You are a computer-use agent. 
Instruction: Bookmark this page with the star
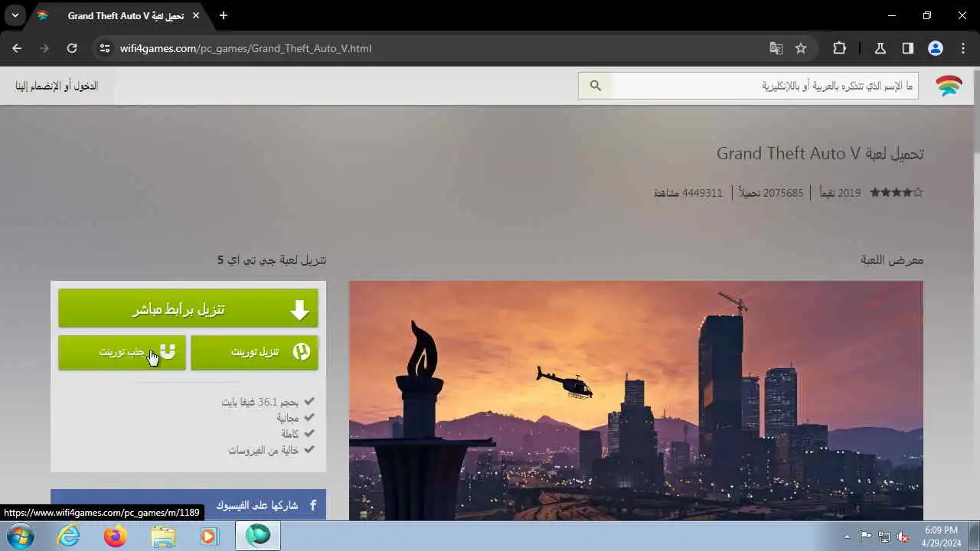[801, 48]
